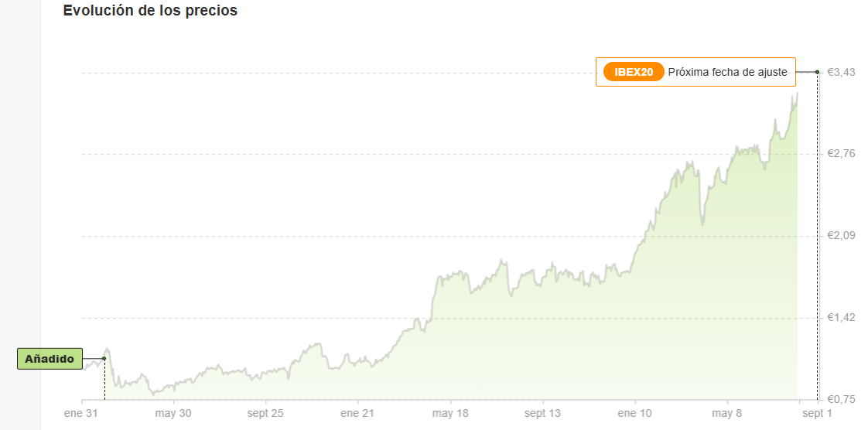Viewport: 868px width, 430px height.
Task: Click the green Añadido label
Action: coord(50,359)
